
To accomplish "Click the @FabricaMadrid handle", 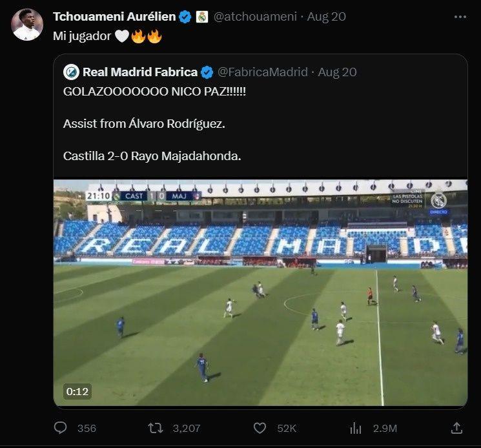I will tap(262, 72).
